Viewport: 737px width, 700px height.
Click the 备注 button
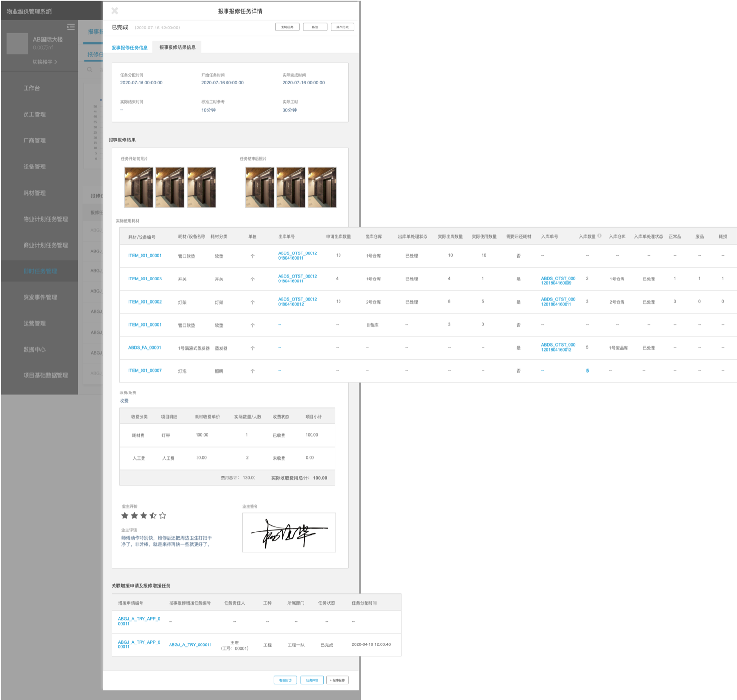point(315,27)
